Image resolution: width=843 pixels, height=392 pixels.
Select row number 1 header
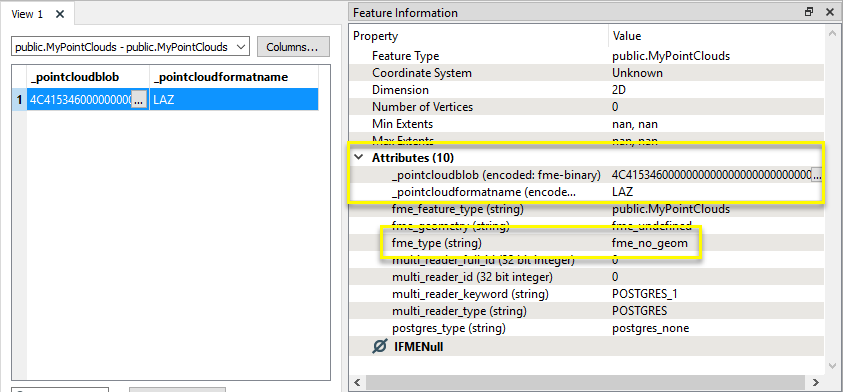[19, 99]
